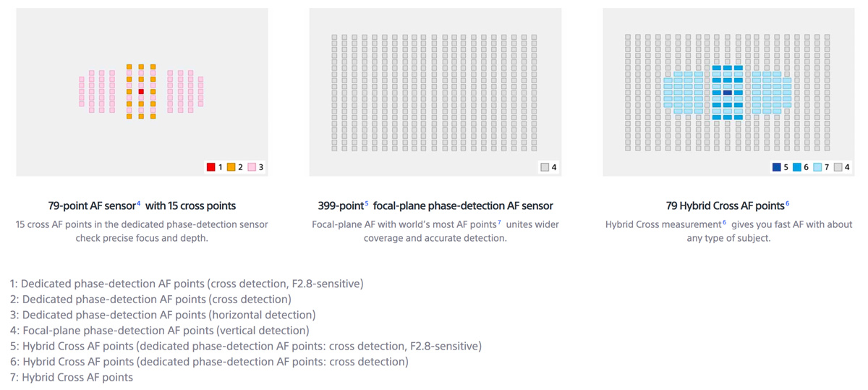Image resolution: width=868 pixels, height=390 pixels.
Task: Click the light blue legend swatch labeled 7
Action: tap(817, 167)
